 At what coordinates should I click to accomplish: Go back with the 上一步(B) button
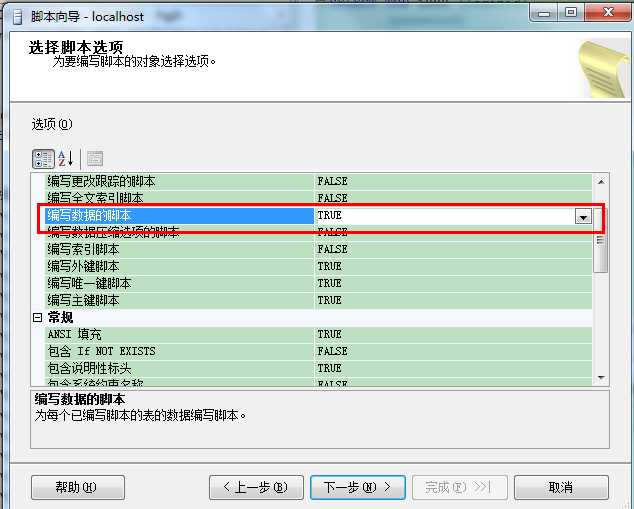pos(256,487)
